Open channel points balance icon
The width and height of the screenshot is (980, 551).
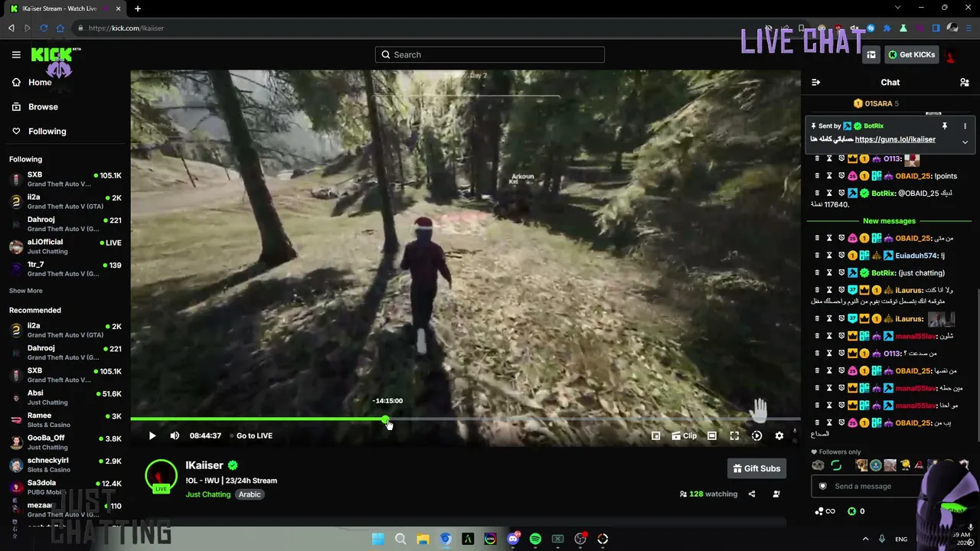[825, 511]
